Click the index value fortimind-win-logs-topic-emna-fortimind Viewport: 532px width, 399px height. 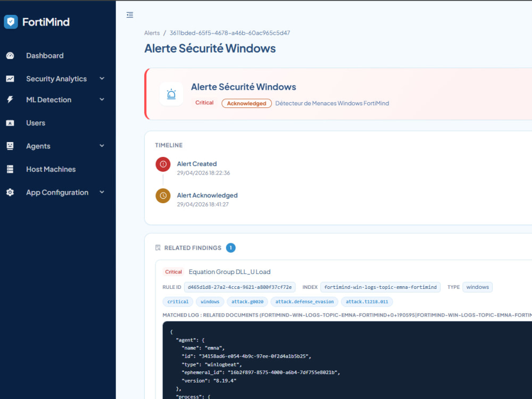click(380, 287)
